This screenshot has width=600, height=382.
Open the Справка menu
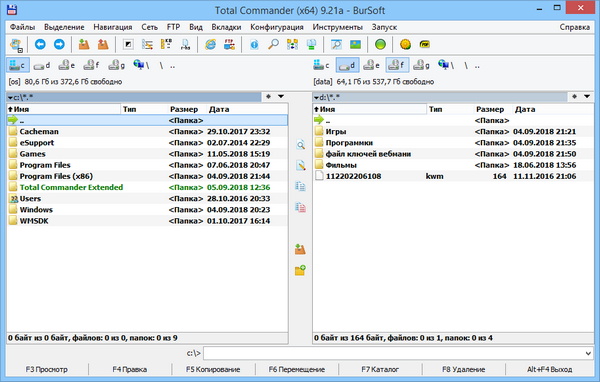point(574,27)
